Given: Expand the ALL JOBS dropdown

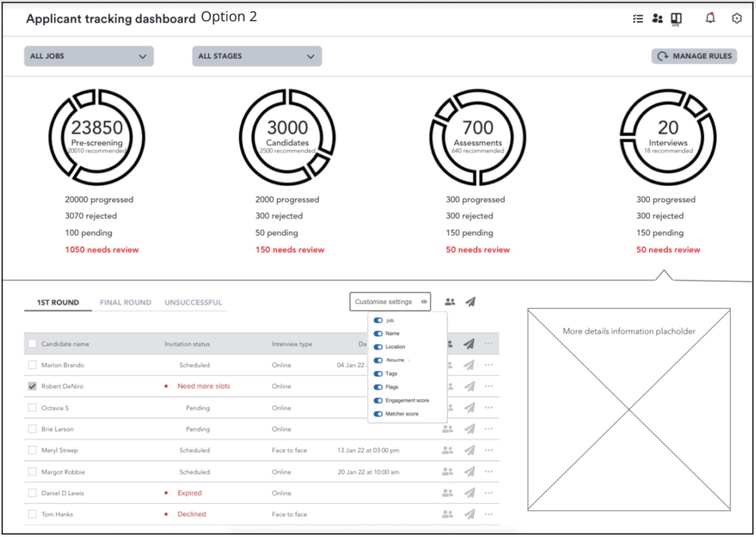Looking at the screenshot, I should 89,56.
